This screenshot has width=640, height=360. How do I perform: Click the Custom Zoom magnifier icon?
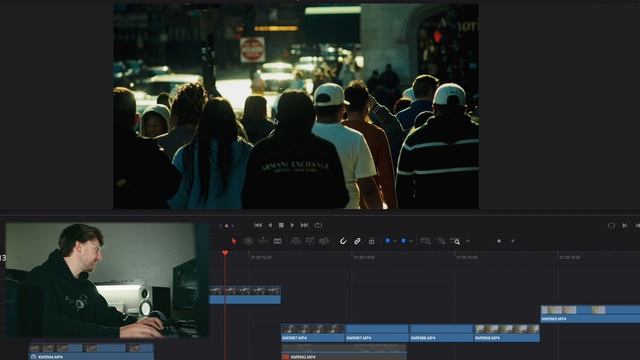point(455,241)
